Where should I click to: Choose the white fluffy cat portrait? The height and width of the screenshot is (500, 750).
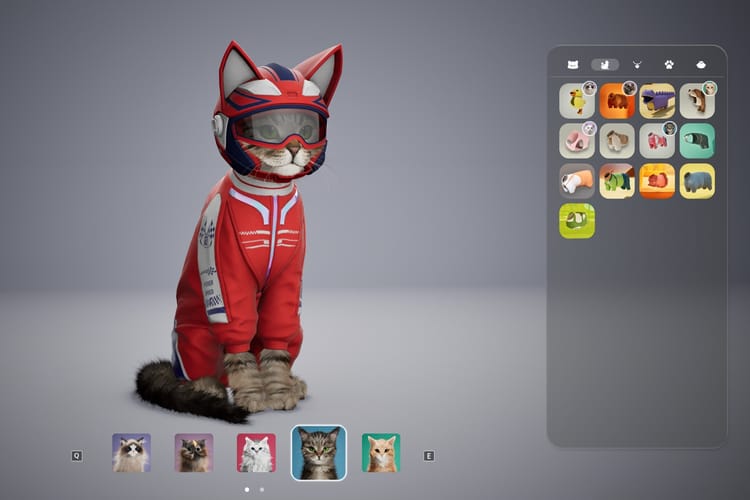coord(256,453)
